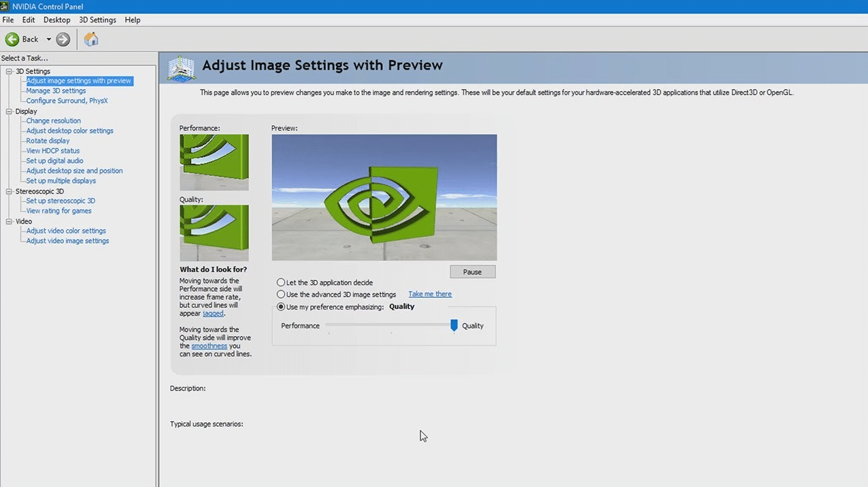Image resolution: width=868 pixels, height=487 pixels.
Task: Select 'Let the 3D application decide' option
Action: (x=281, y=282)
